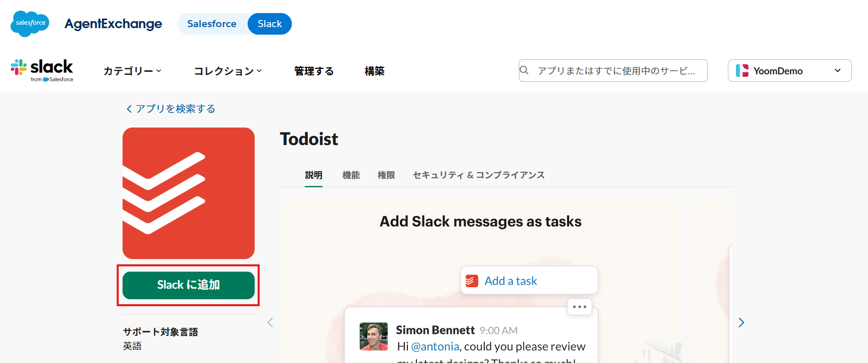The width and height of the screenshot is (868, 363).
Task: Click the Todoist app title
Action: tap(309, 139)
